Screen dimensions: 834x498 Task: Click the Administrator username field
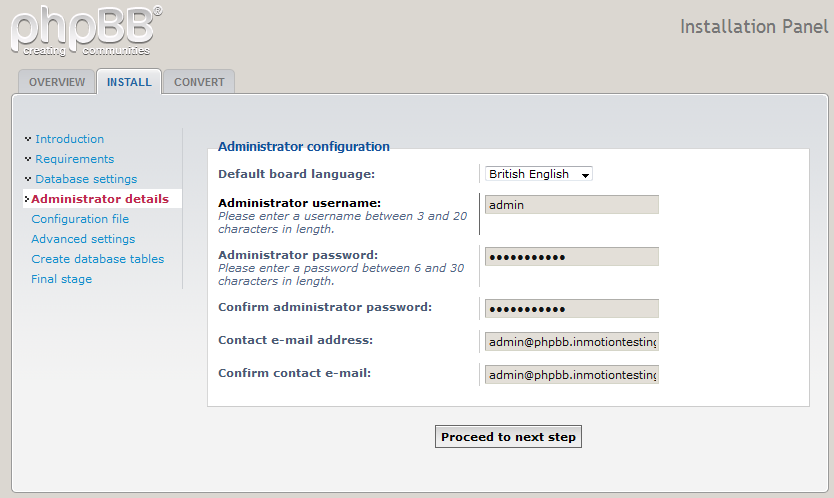click(571, 205)
